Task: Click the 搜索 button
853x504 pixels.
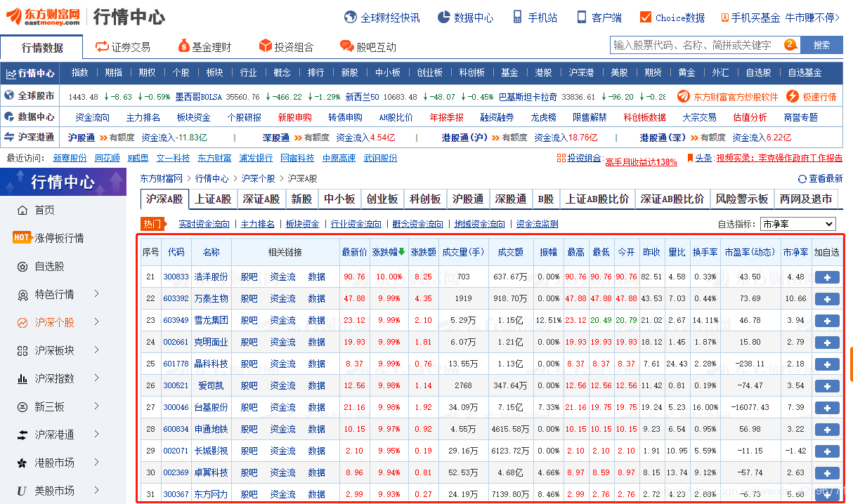Action: [x=821, y=45]
